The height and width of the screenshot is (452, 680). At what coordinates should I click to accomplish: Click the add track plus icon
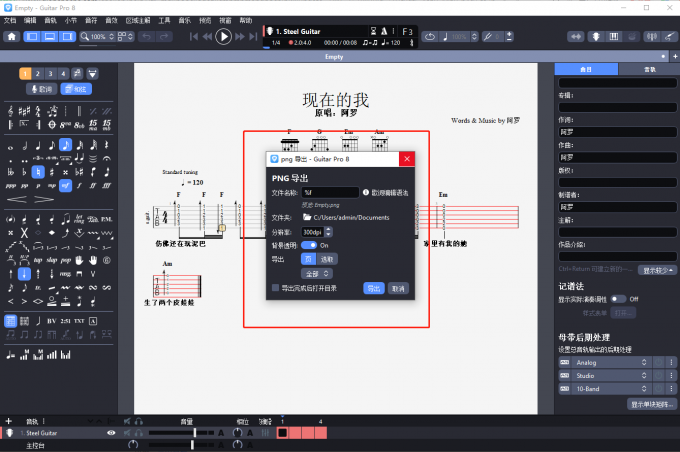point(8,421)
